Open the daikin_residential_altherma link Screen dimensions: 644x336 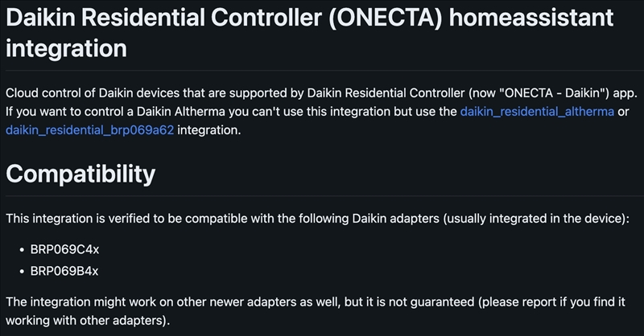[x=537, y=111]
